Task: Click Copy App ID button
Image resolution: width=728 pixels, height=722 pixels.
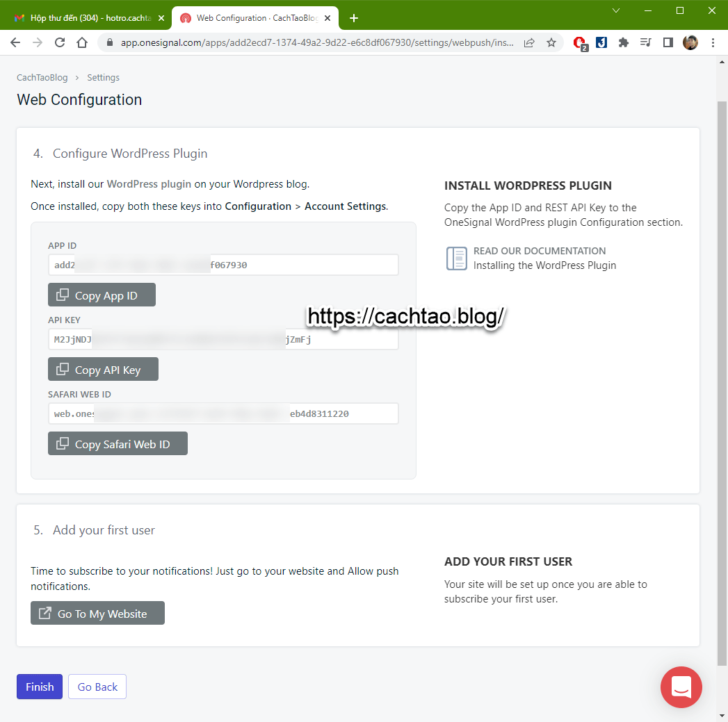Action: click(x=102, y=295)
